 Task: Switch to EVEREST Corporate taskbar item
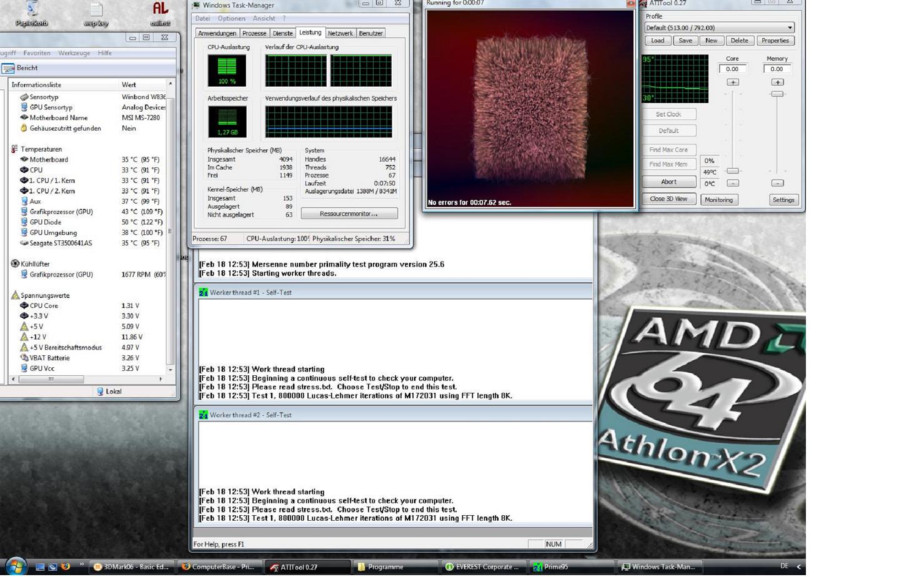pos(484,567)
